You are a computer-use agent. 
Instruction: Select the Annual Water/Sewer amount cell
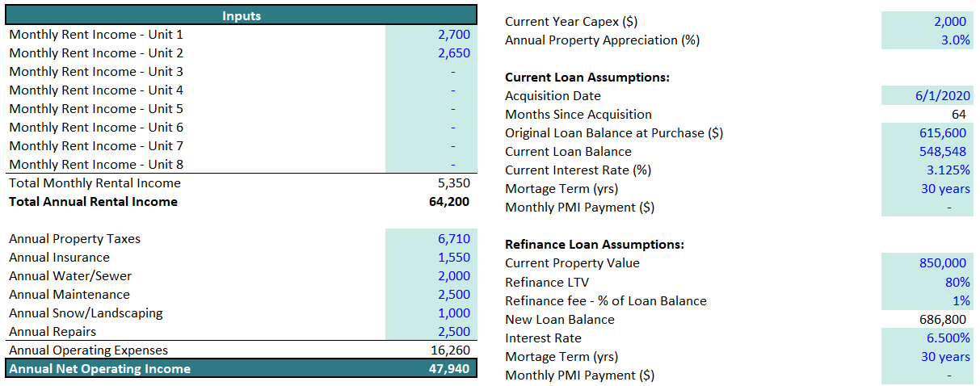pos(431,276)
